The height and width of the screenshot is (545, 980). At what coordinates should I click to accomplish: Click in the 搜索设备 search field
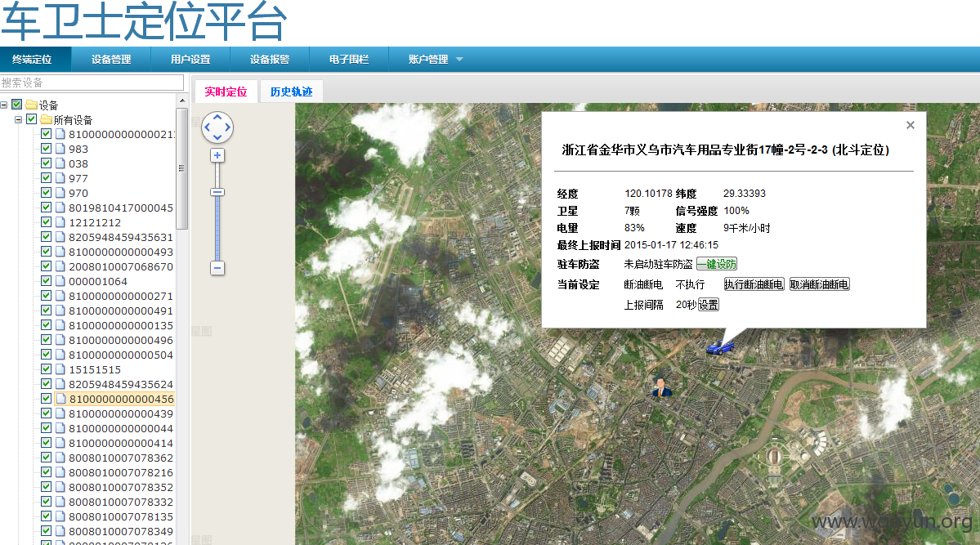tap(92, 83)
